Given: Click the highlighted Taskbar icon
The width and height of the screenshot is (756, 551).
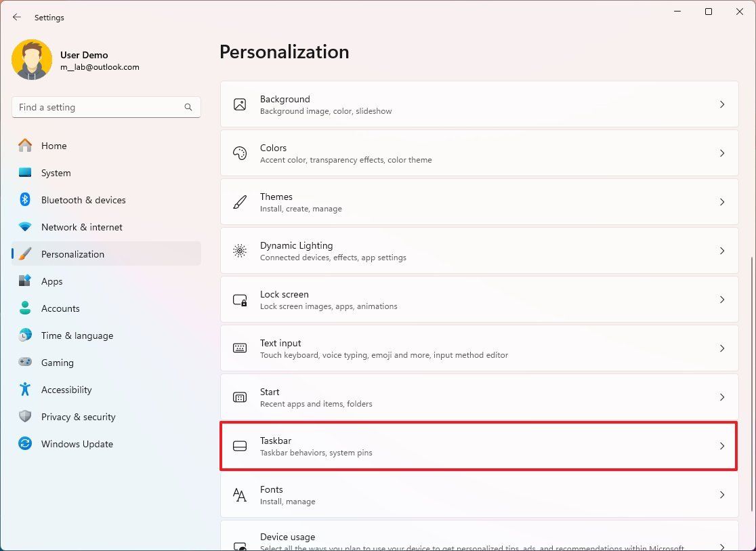Looking at the screenshot, I should coord(240,446).
